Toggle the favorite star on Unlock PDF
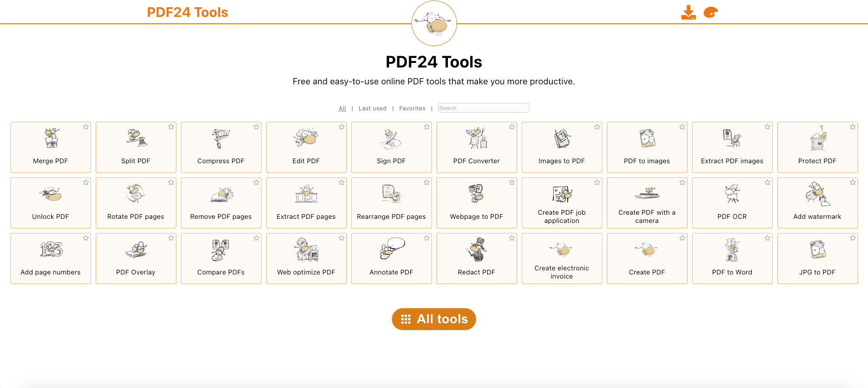The width and height of the screenshot is (868, 388). pyautogui.click(x=86, y=182)
